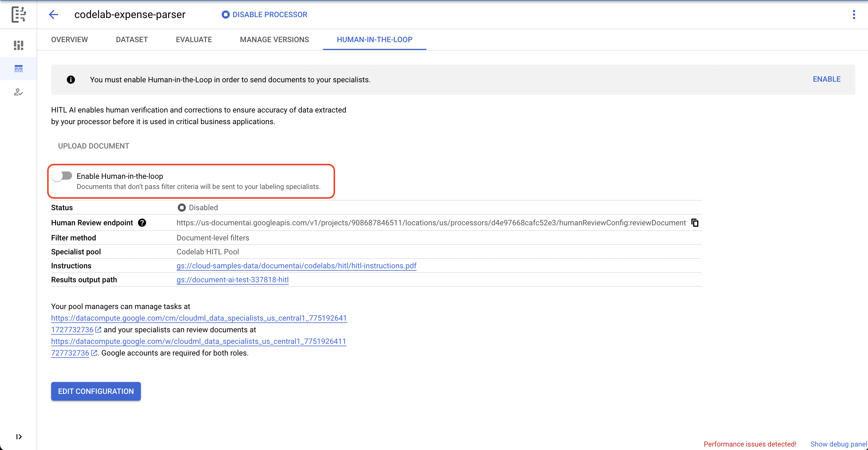Click DISABLE PROCESSOR button
The image size is (868, 450).
[x=265, y=15]
